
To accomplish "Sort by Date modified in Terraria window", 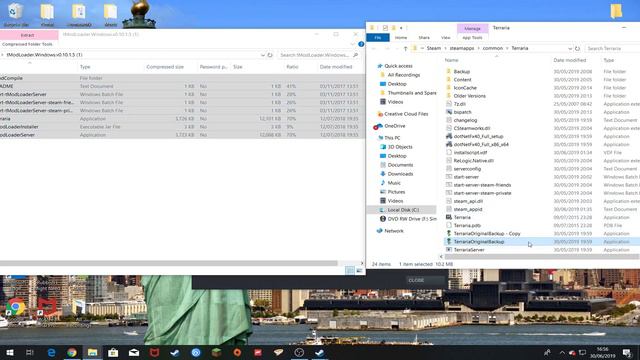I will 569,60.
